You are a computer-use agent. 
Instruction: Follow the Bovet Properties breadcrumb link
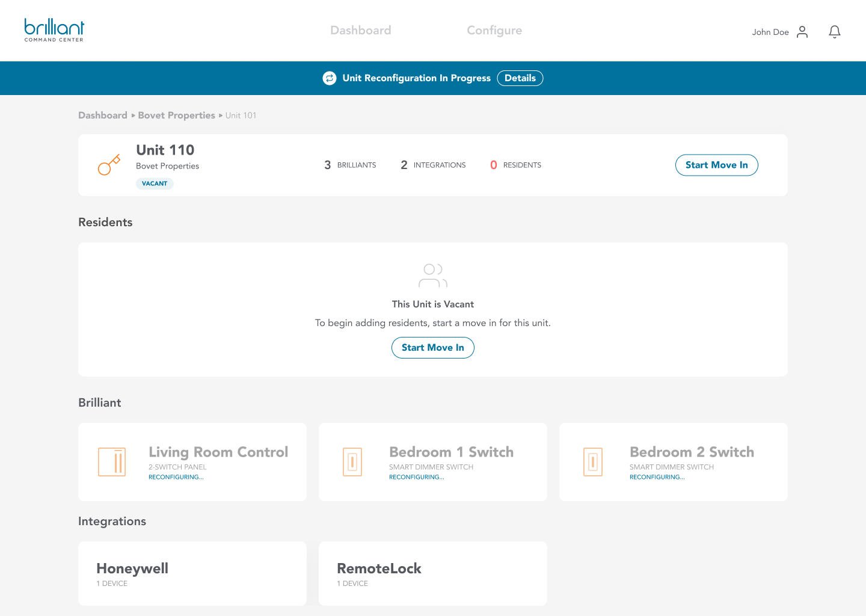coord(176,115)
